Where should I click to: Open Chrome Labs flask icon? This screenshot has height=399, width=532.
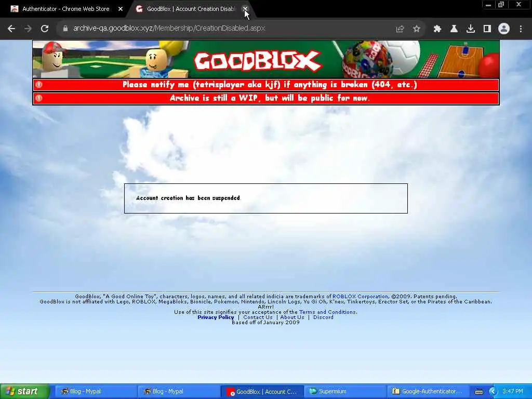tap(454, 29)
